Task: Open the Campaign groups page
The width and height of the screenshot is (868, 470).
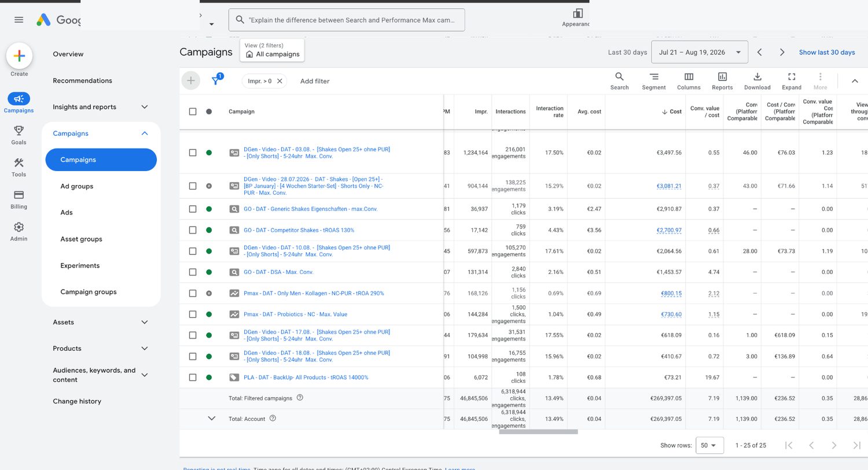Action: click(x=89, y=292)
